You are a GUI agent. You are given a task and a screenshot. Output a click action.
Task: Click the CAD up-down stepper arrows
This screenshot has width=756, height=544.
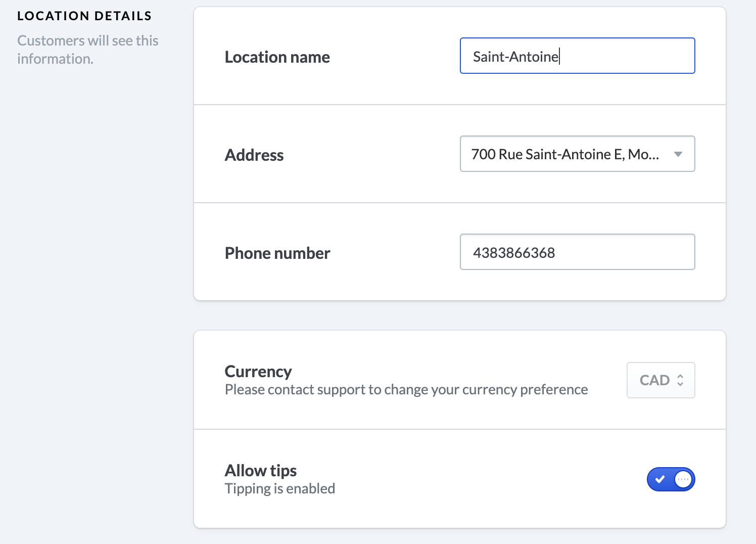[x=680, y=380]
